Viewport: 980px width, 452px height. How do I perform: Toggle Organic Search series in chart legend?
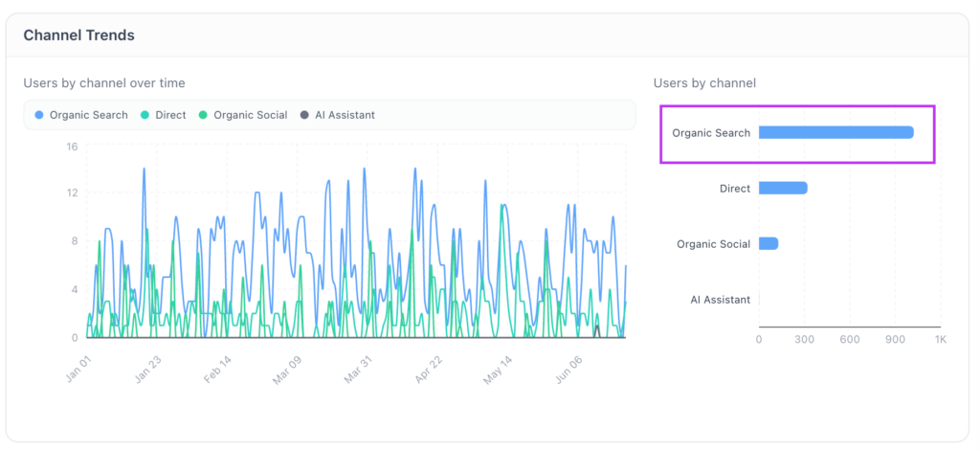[x=81, y=115]
